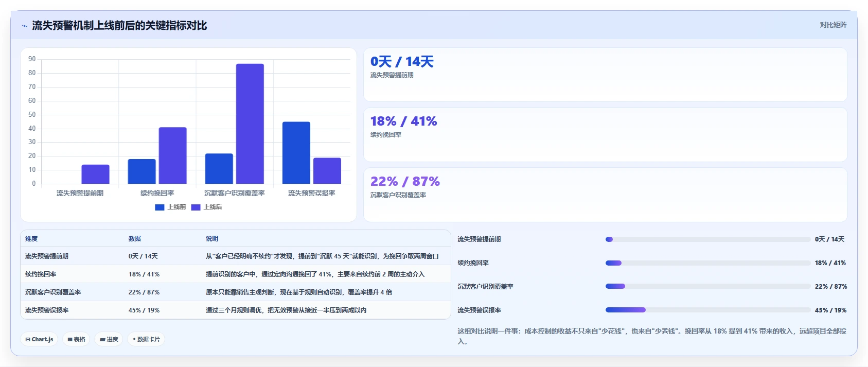Click the 流失预警提前期 progress bar

[x=708, y=239]
